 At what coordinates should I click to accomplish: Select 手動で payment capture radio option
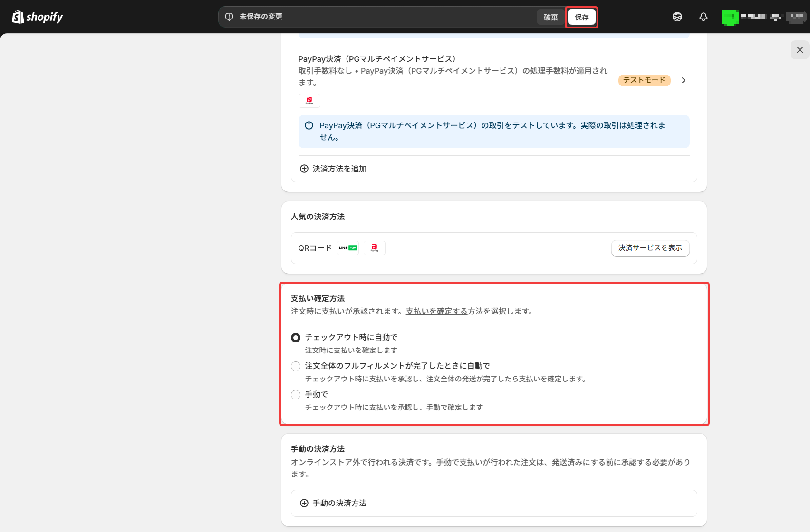point(296,395)
